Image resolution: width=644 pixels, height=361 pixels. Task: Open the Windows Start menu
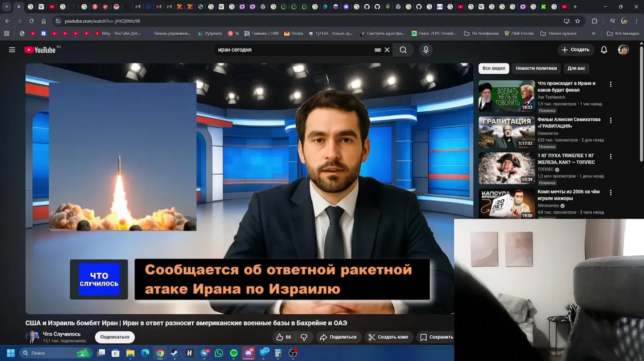coord(10,353)
